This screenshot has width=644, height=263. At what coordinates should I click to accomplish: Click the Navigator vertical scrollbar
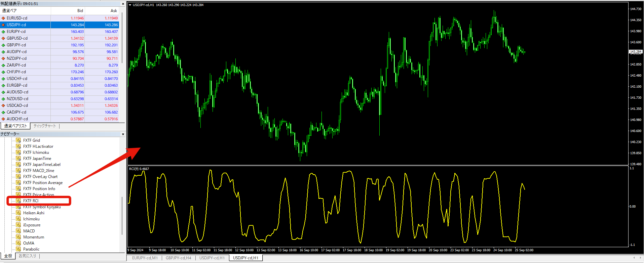(122, 215)
